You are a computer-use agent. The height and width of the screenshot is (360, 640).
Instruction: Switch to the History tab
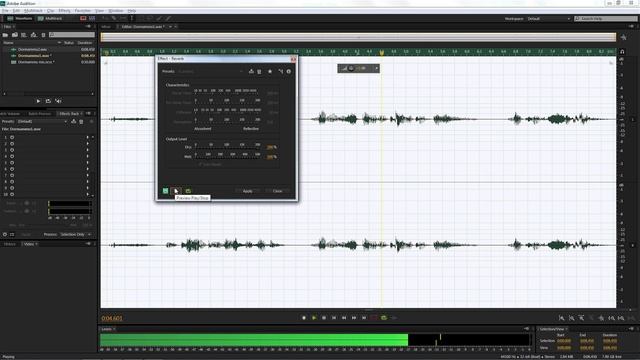(x=10, y=244)
